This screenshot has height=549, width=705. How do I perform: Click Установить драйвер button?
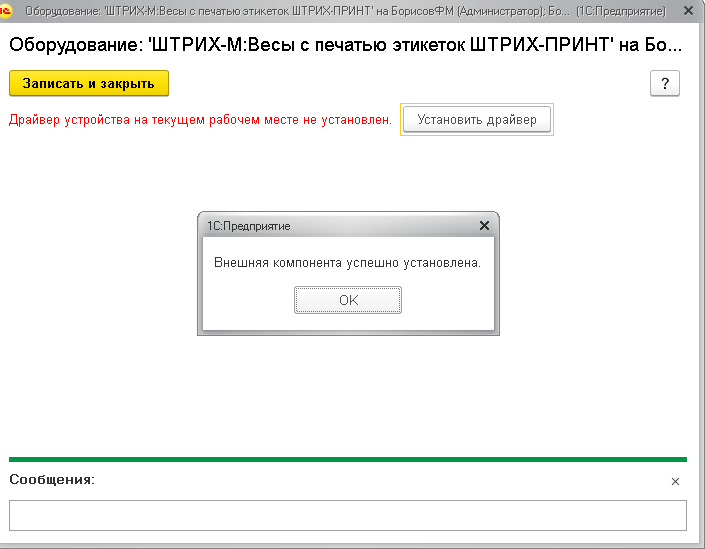coord(477,120)
